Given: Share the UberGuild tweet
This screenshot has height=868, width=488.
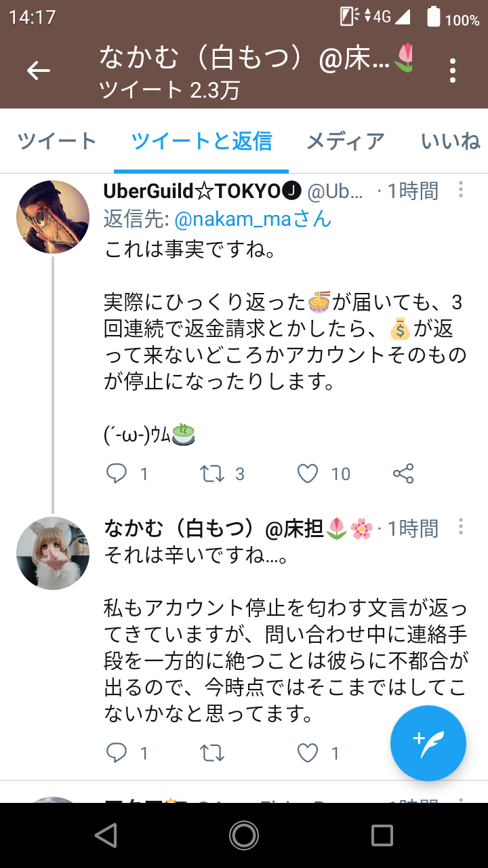Looking at the screenshot, I should (x=403, y=473).
